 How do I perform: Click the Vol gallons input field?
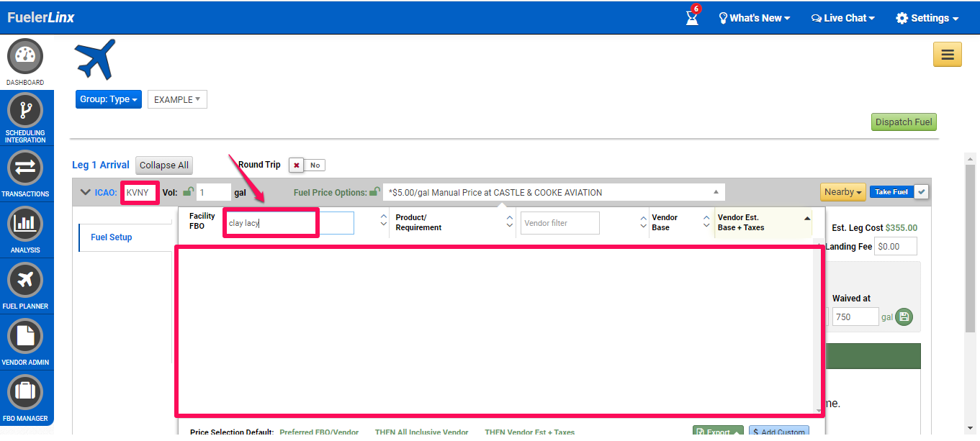click(x=214, y=192)
